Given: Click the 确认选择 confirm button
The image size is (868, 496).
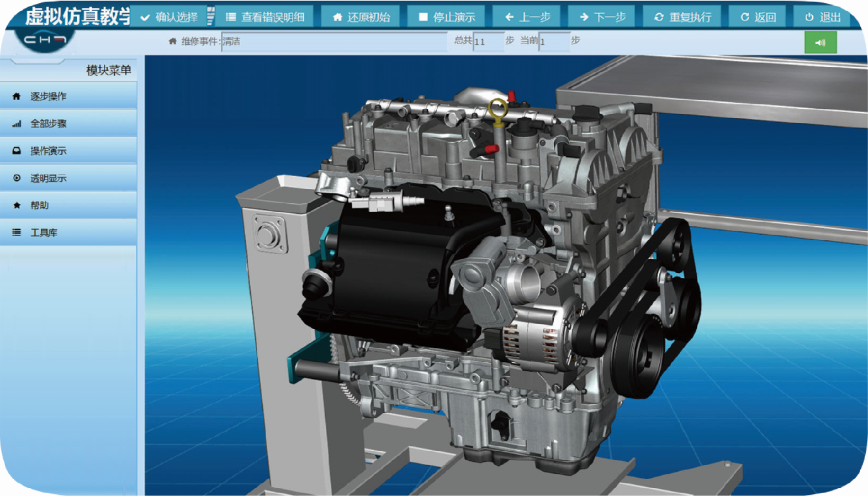Looking at the screenshot, I should [170, 17].
